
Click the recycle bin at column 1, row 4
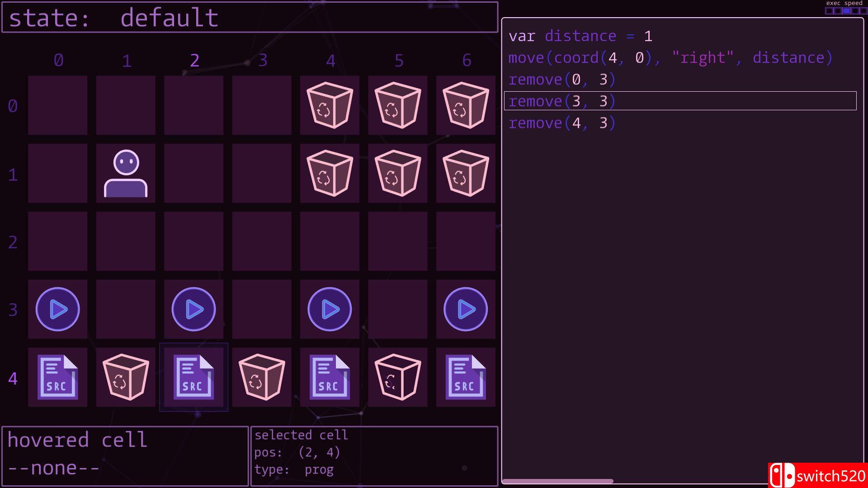point(126,377)
